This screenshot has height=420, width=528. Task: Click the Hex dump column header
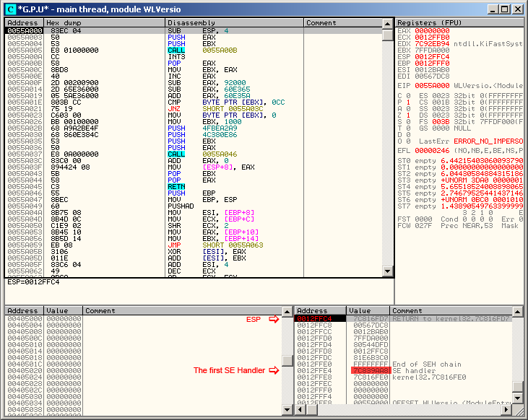(105, 23)
